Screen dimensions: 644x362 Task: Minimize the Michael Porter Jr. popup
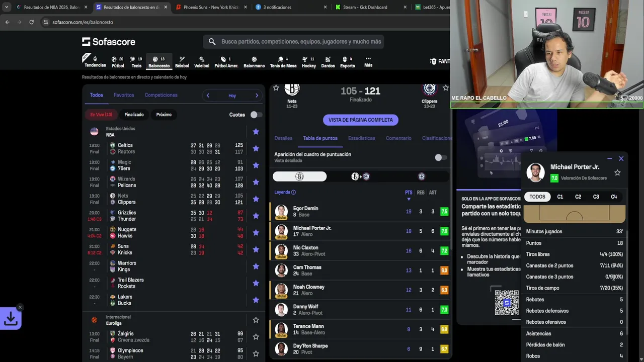(x=610, y=158)
